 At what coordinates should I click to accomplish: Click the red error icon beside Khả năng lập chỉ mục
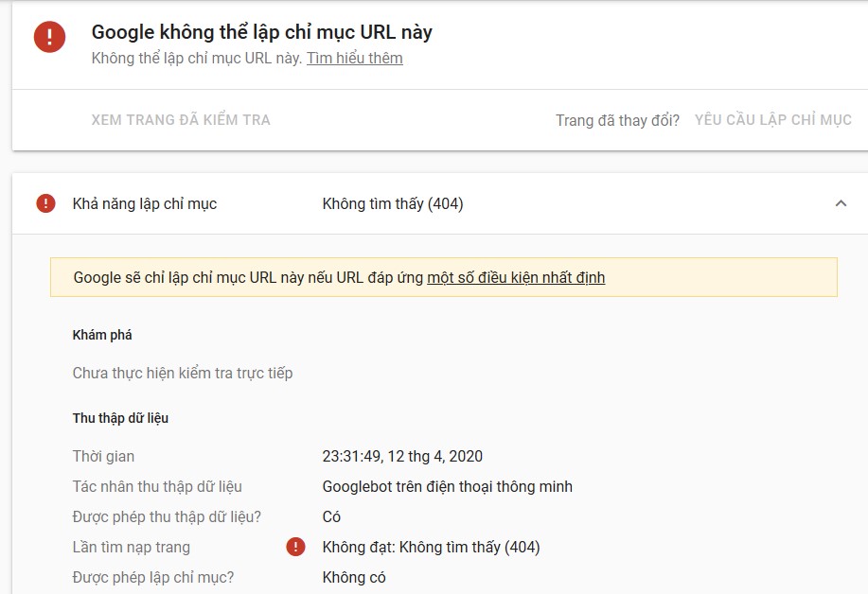click(x=45, y=203)
